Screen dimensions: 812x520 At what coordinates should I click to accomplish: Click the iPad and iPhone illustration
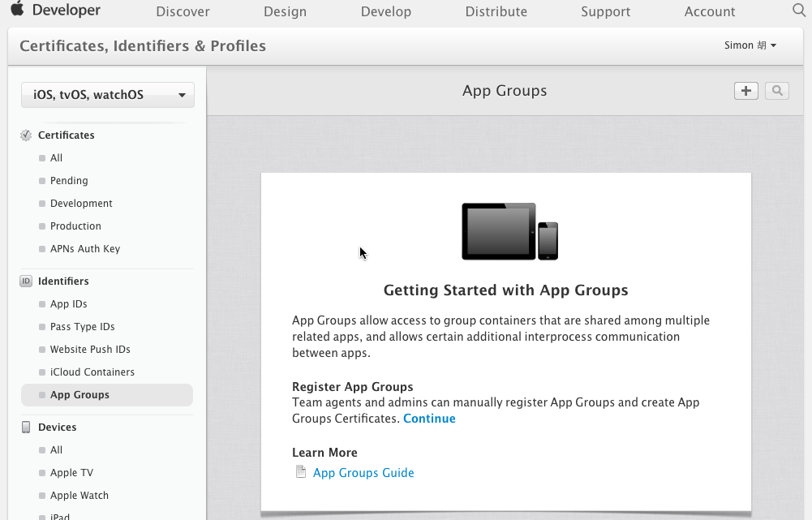(x=510, y=231)
